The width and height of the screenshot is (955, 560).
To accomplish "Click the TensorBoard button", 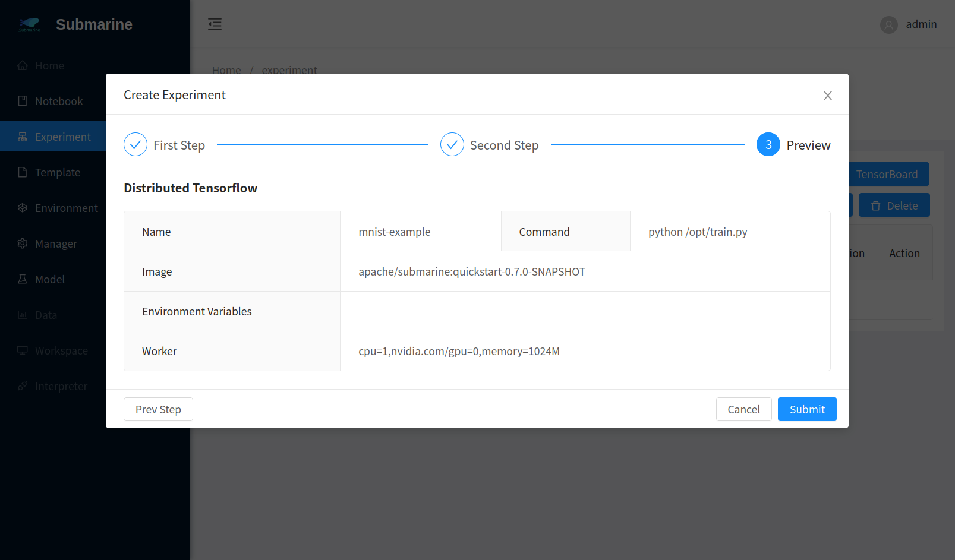I will click(887, 174).
